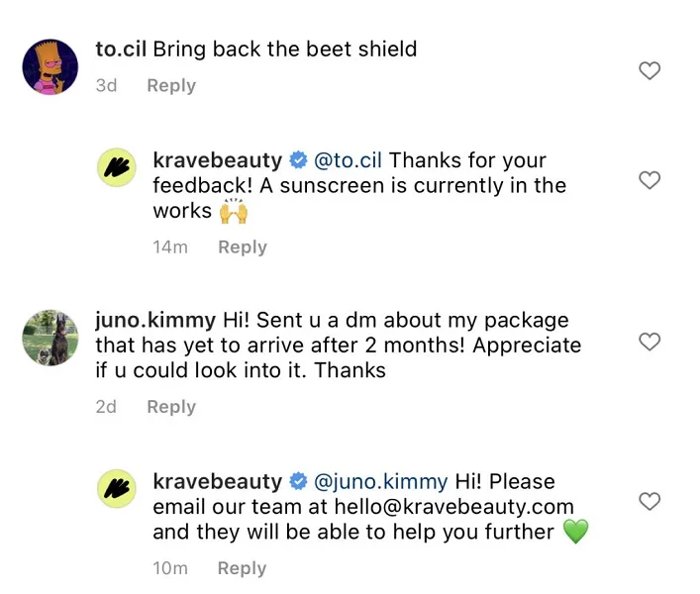This screenshot has height=594, width=700.
Task: Open kravebeauty avatar on email reply
Action: [x=123, y=490]
